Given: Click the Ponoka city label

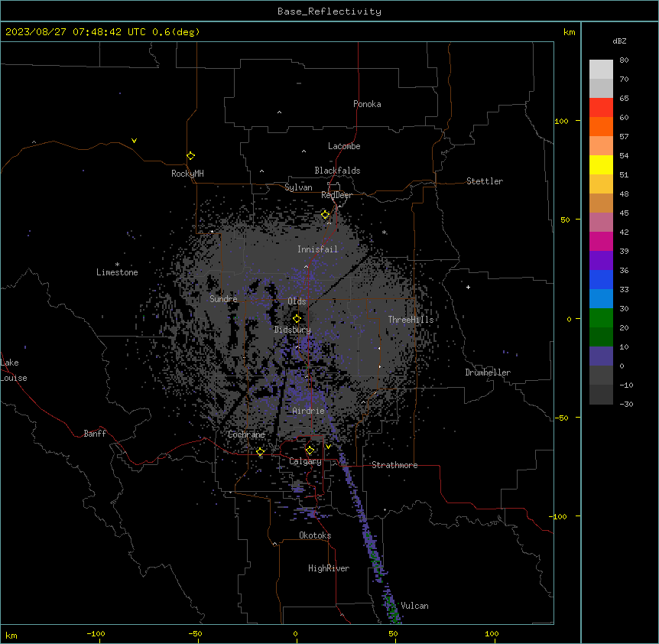Looking at the screenshot, I should coord(367,104).
